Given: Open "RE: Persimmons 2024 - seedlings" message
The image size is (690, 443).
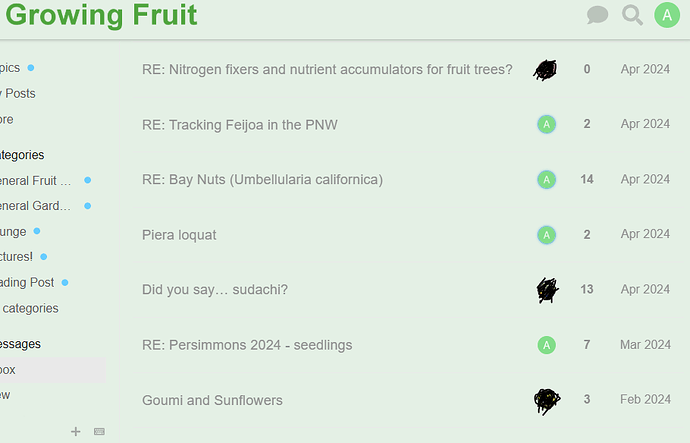Looking at the screenshot, I should coord(247,345).
